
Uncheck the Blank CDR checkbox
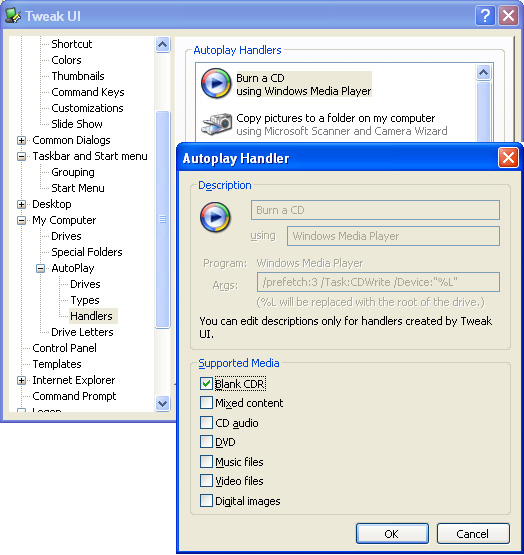pyautogui.click(x=206, y=384)
